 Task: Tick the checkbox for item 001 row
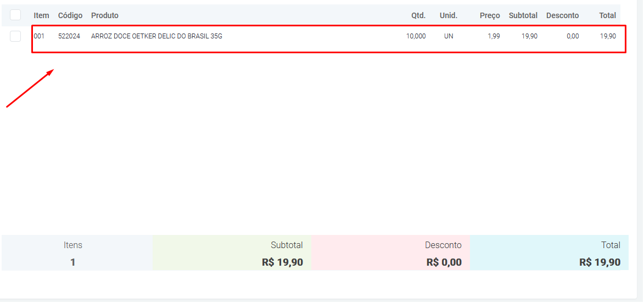(x=15, y=36)
